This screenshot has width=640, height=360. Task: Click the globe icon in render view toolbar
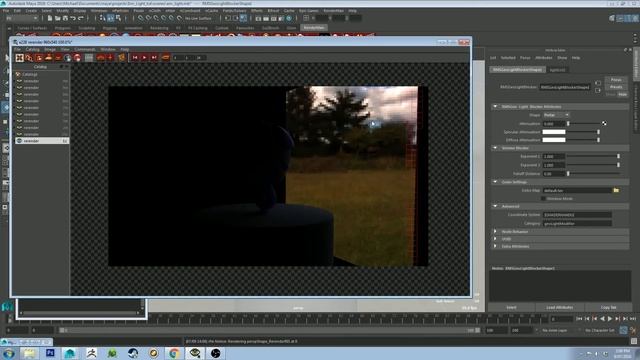[x=67, y=58]
